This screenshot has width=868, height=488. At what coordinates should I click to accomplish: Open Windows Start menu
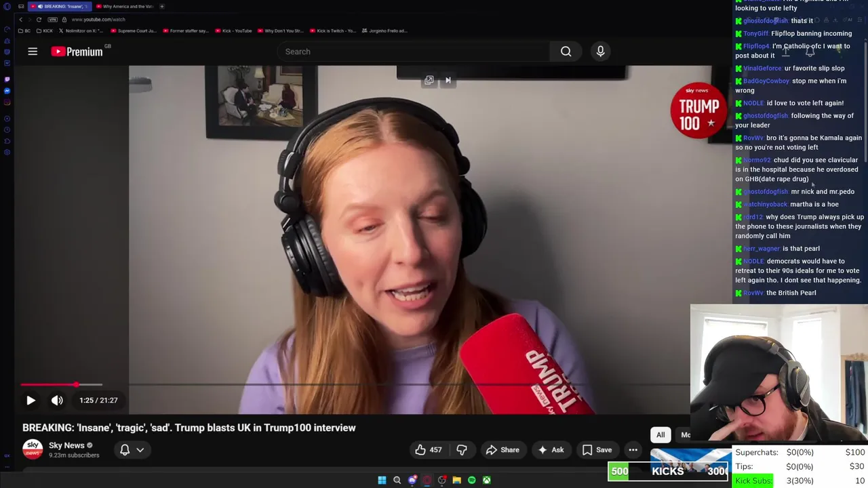[382, 481]
